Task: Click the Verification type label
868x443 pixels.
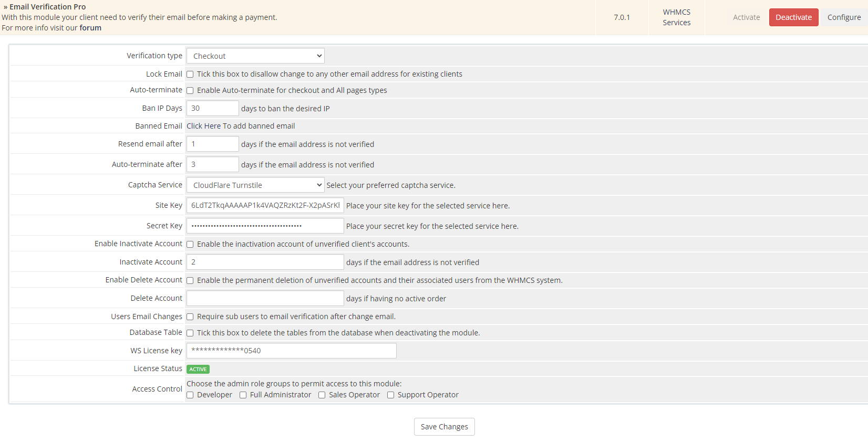Action: (154, 56)
